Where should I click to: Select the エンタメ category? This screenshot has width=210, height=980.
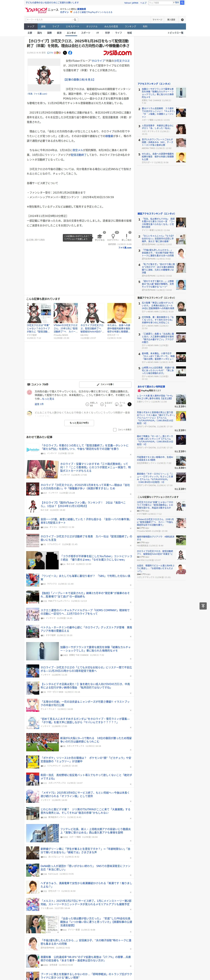click(x=71, y=33)
